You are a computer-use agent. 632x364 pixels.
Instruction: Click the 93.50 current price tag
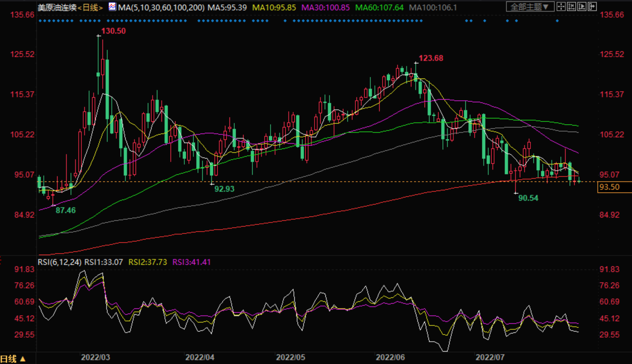click(610, 187)
